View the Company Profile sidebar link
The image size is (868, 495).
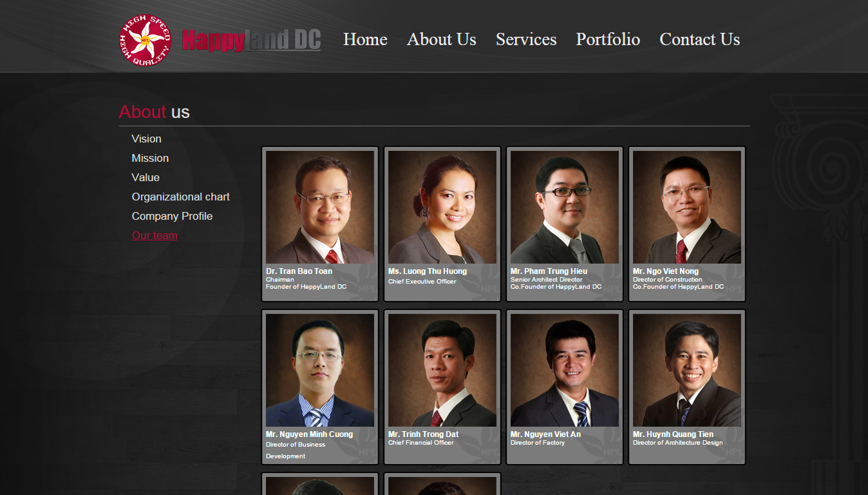coord(172,216)
